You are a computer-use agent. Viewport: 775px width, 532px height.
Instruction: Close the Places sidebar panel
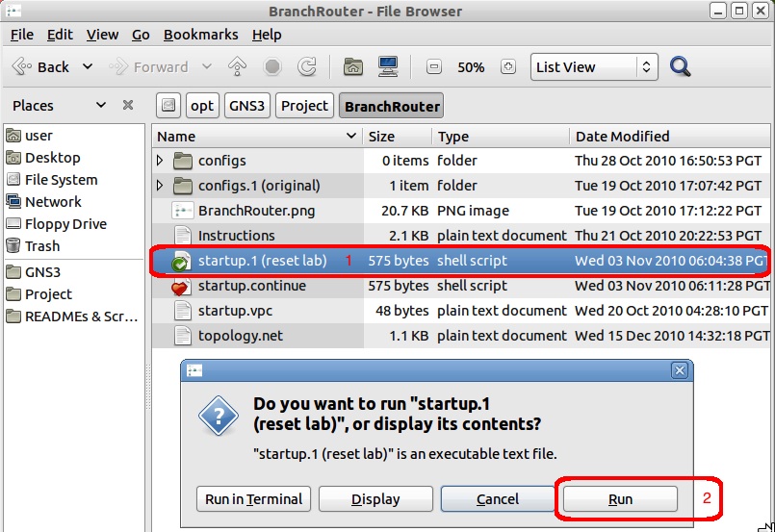coord(127,106)
